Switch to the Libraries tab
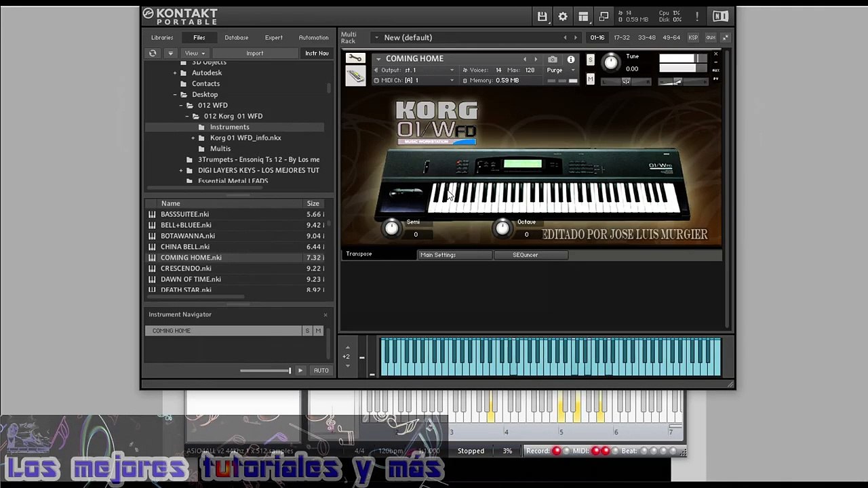 162,38
